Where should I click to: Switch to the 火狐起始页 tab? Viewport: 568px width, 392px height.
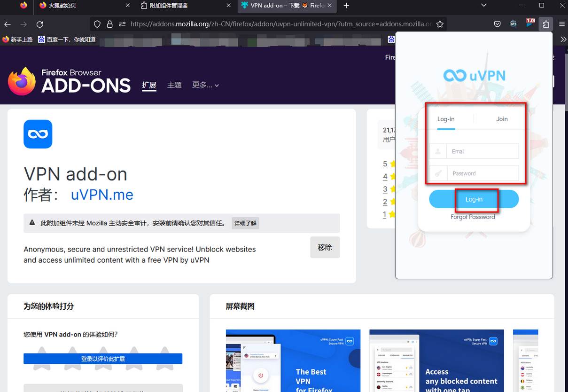coord(85,6)
